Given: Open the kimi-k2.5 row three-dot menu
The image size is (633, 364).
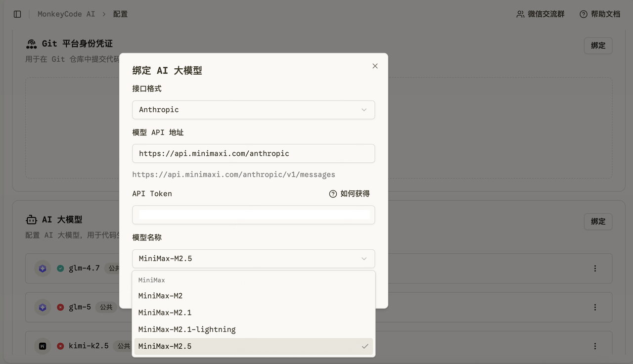Looking at the screenshot, I should (x=595, y=346).
